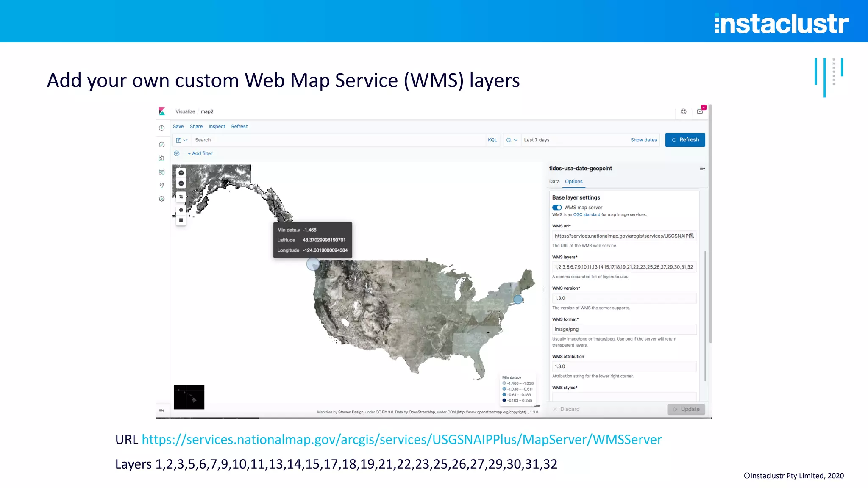868x488 pixels.
Task: Click the WMS url input field
Action: [x=624, y=236]
